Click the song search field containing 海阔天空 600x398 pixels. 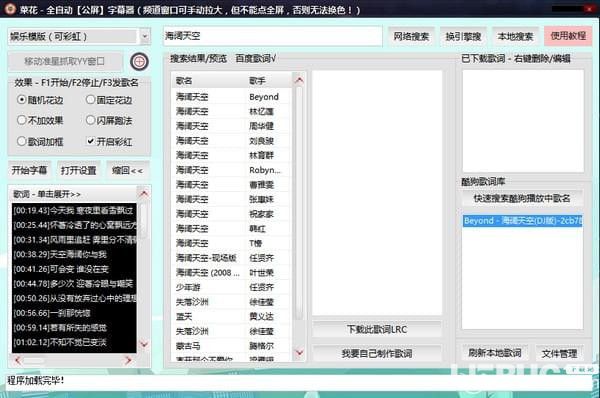(x=273, y=36)
